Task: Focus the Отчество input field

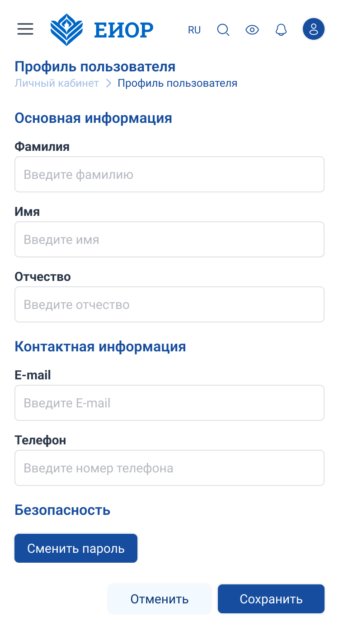Action: pyautogui.click(x=169, y=304)
